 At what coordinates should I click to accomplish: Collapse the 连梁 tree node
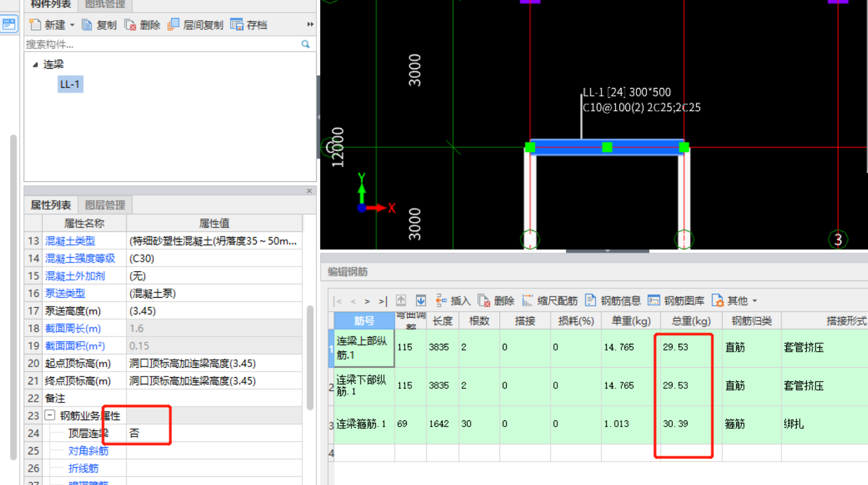35,65
